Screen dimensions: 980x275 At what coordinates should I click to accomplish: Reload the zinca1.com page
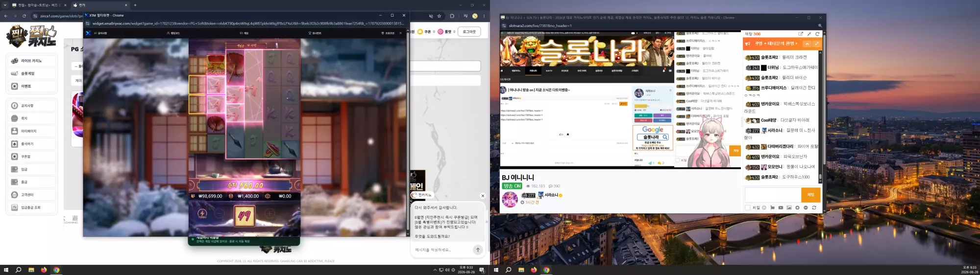(x=24, y=16)
